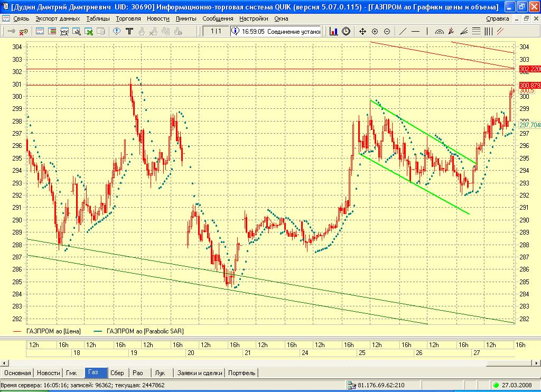Viewport: 541px width, 392px height.
Task: Select the vertical time zones tool
Action: pos(488,31)
